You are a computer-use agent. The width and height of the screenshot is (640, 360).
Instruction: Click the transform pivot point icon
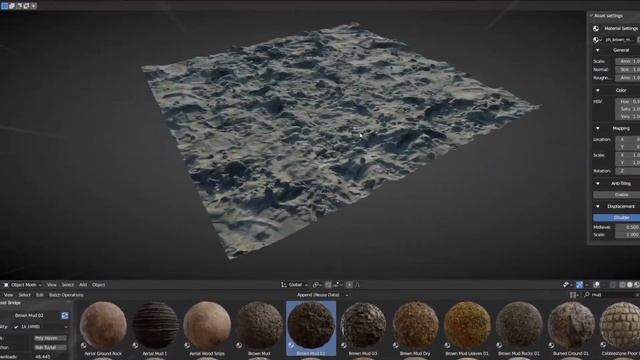click(316, 285)
